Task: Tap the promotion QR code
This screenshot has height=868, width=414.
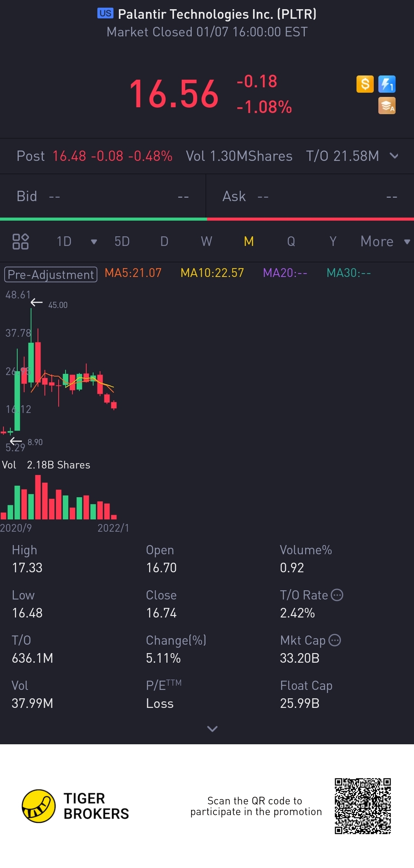Action: [362, 806]
